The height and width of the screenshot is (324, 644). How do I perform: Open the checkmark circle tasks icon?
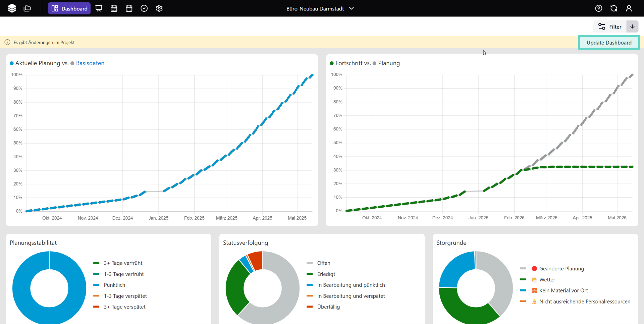[x=144, y=8]
